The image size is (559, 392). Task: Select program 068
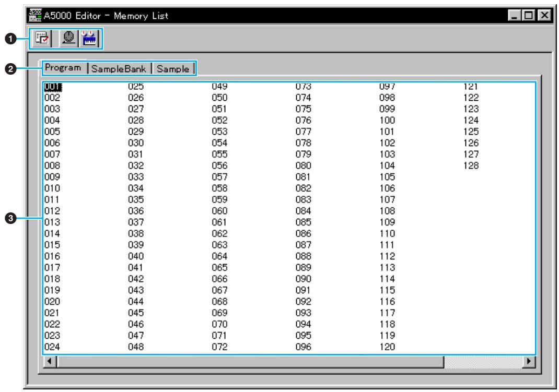219,301
